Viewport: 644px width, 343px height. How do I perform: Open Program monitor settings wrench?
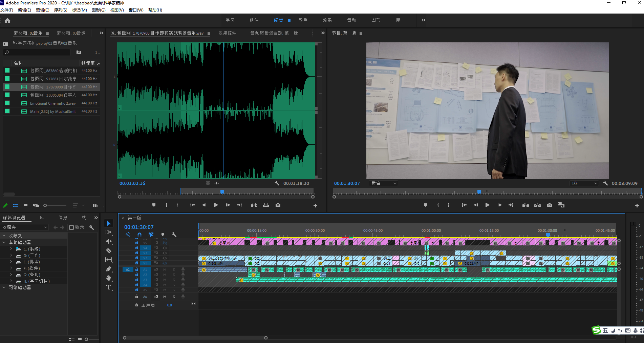(x=605, y=183)
